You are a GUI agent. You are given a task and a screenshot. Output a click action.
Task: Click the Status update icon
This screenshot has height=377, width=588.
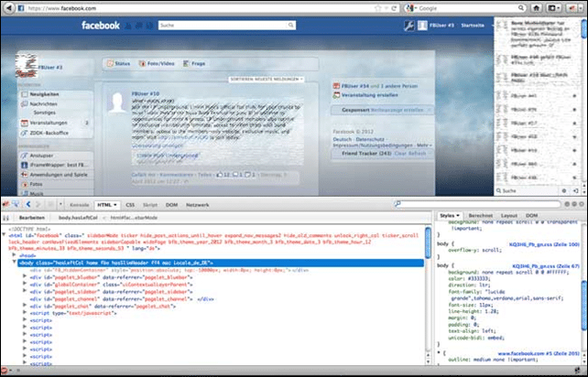[110, 63]
